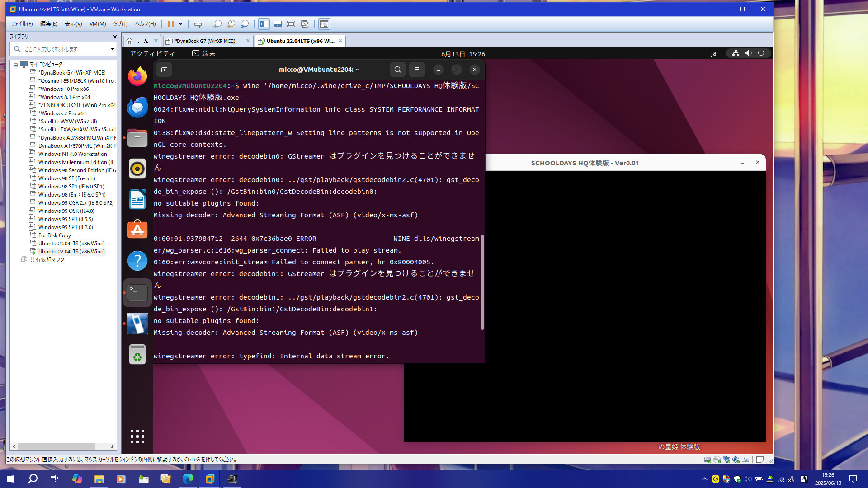Open the 編集(E) menu
The width and height of the screenshot is (868, 488).
[49, 24]
